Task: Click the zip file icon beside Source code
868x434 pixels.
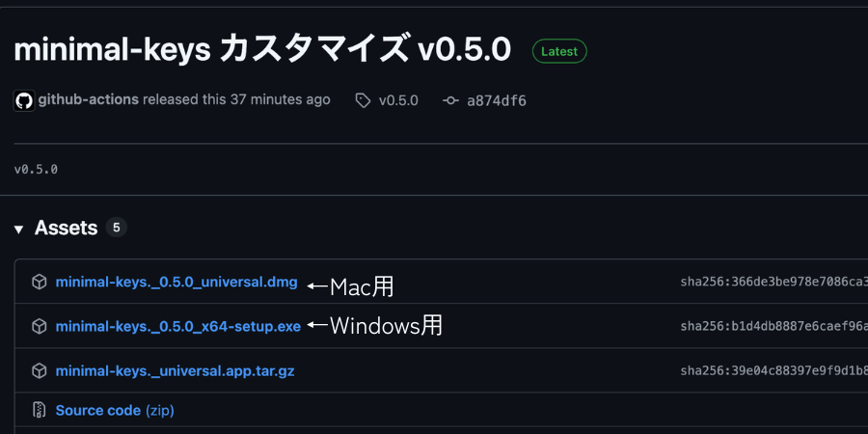Action: [x=40, y=410]
